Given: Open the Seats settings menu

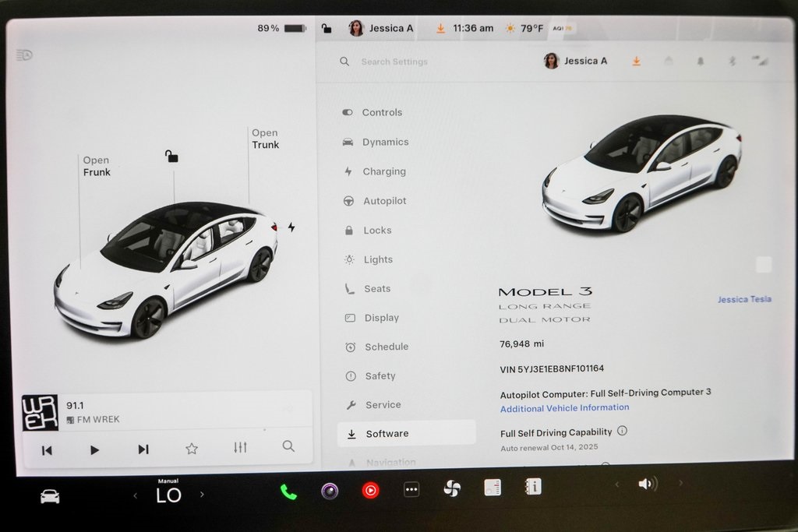Looking at the screenshot, I should tap(369, 288).
